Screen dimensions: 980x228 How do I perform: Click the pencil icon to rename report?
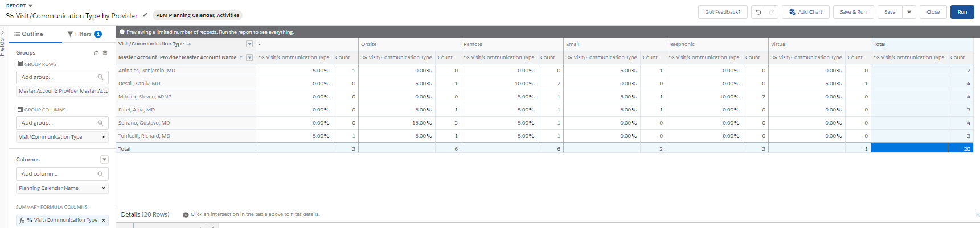(x=145, y=15)
